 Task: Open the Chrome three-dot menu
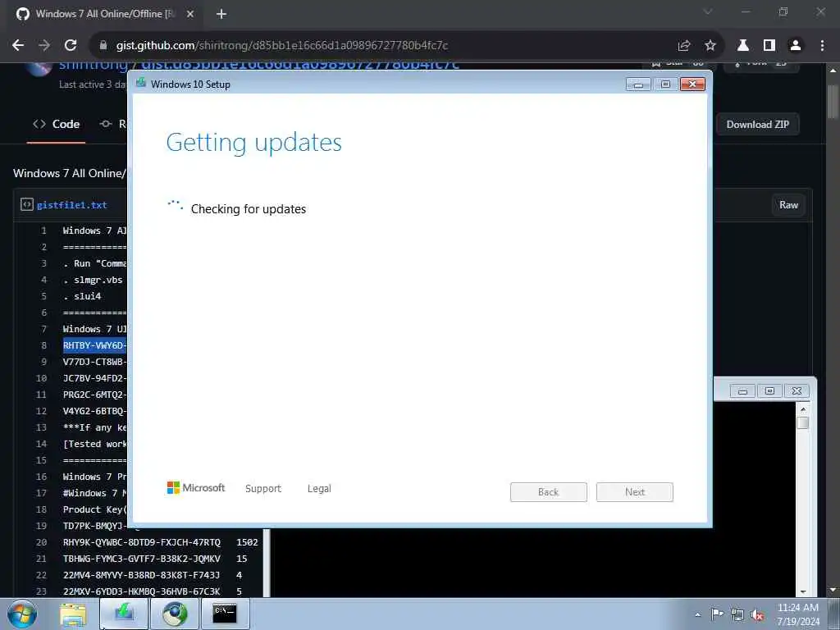click(x=822, y=46)
